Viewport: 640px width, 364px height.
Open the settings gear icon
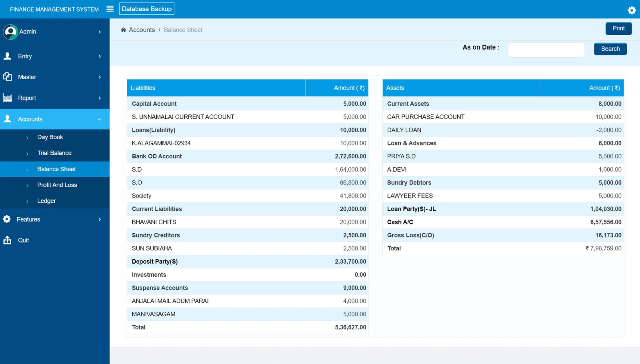(632, 10)
